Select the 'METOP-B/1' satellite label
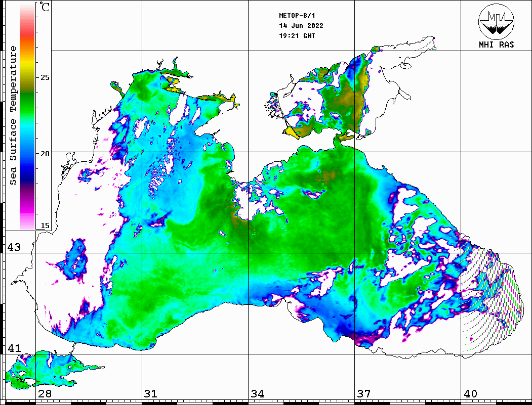This screenshot has width=532, height=405. [x=297, y=16]
